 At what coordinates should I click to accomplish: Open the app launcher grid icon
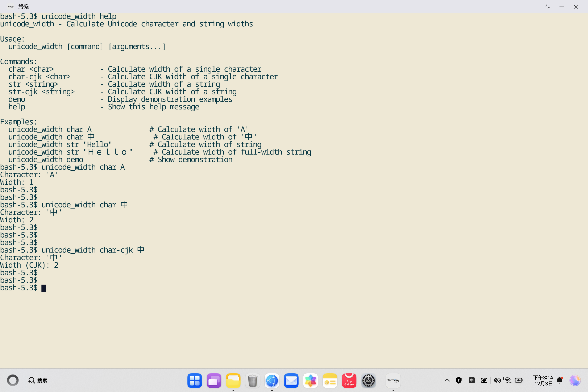click(x=194, y=381)
